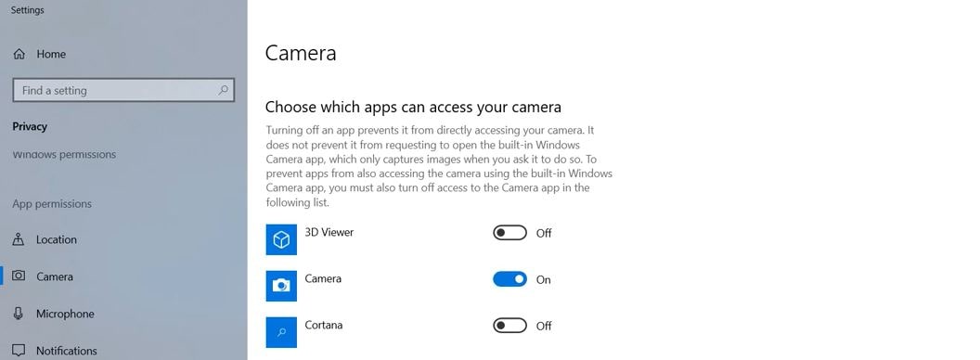Click the Notifications speech bubble icon
The height and width of the screenshot is (360, 980).
(x=19, y=350)
